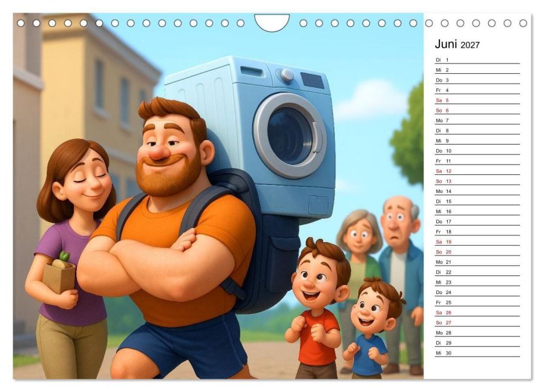Select the "Di 22" calendar row
Screen dimensions: 544x392
coord(477,272)
